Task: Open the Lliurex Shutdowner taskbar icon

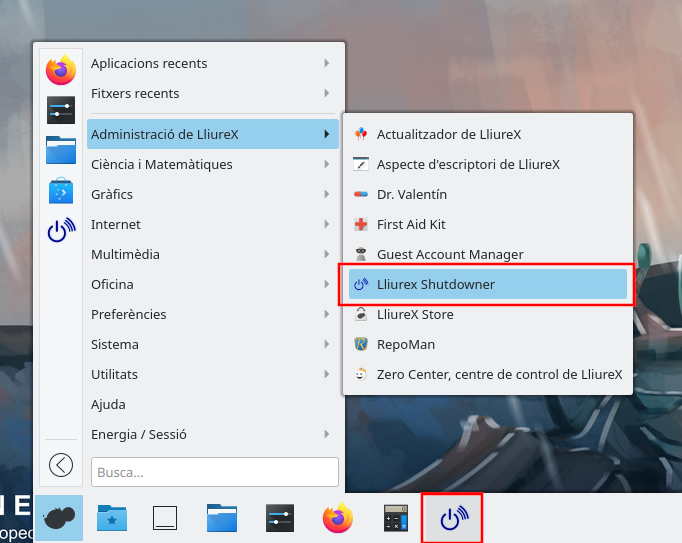Action: coord(451,518)
